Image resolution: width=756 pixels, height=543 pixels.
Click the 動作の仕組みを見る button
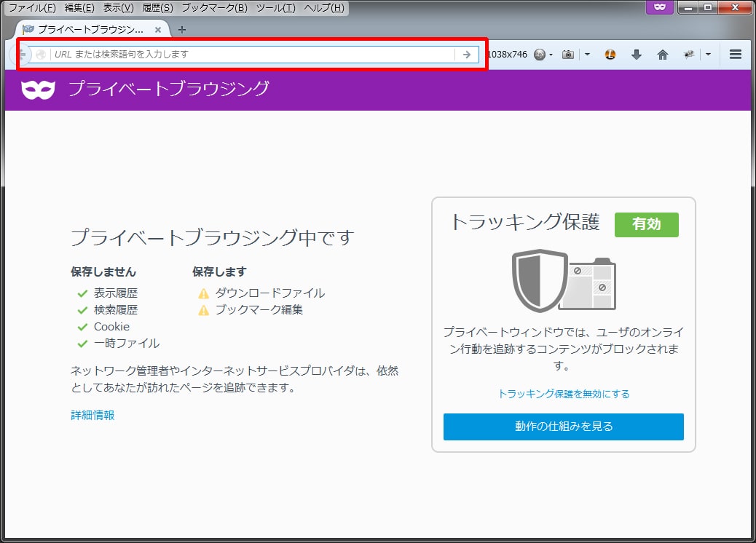pos(563,427)
